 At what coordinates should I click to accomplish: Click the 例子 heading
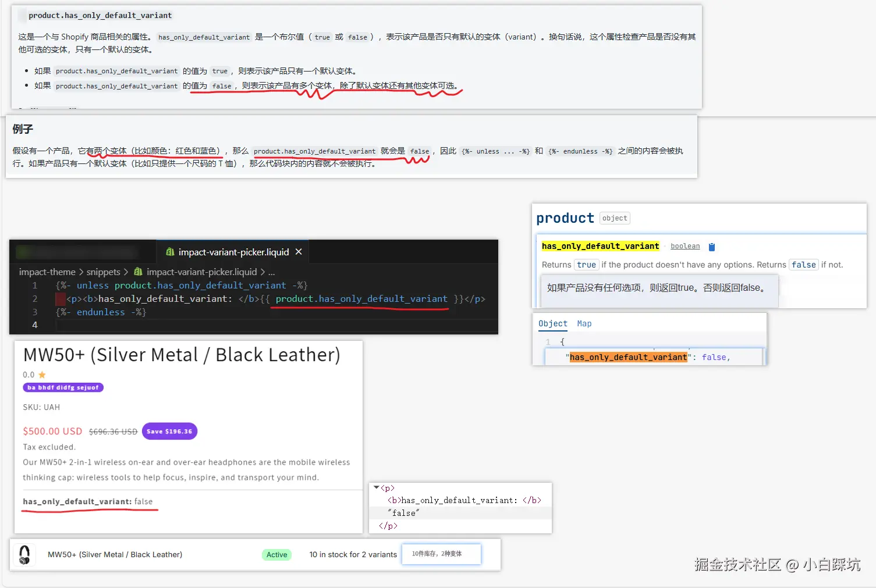click(x=23, y=129)
